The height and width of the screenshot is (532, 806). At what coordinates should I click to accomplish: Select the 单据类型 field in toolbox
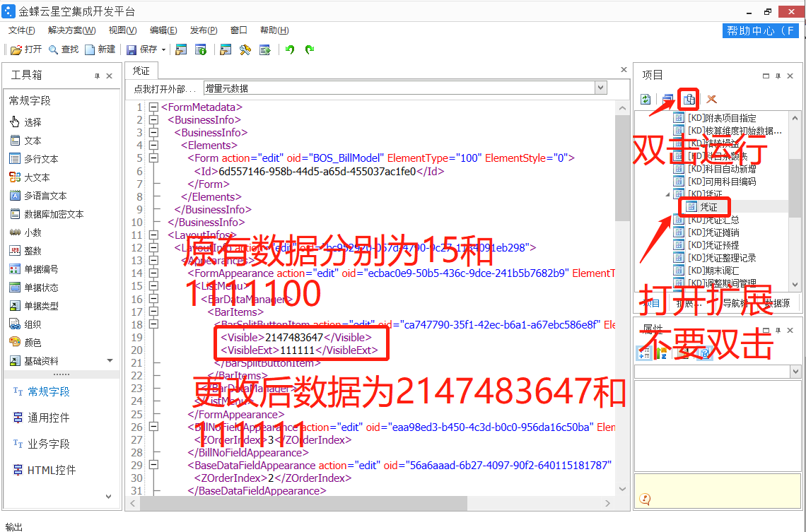click(x=34, y=306)
